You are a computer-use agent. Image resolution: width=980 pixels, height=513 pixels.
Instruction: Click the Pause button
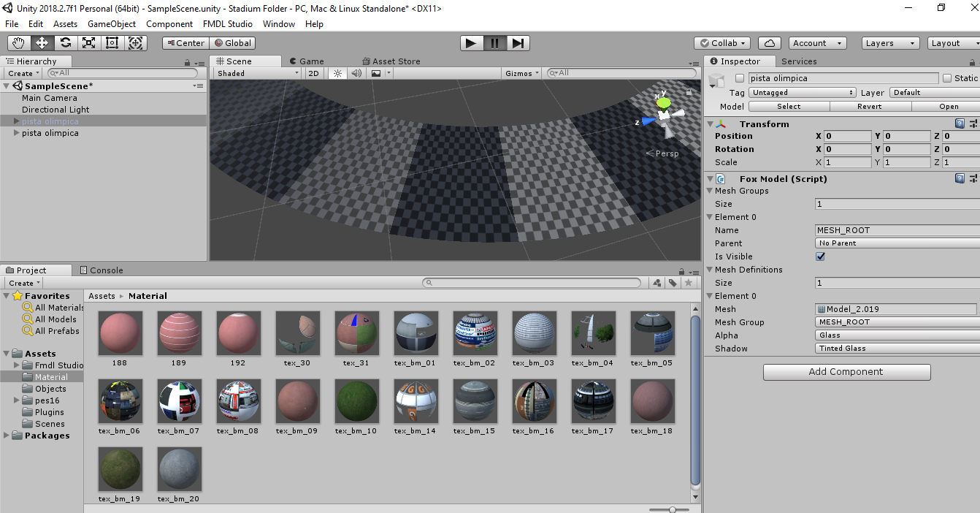(494, 43)
